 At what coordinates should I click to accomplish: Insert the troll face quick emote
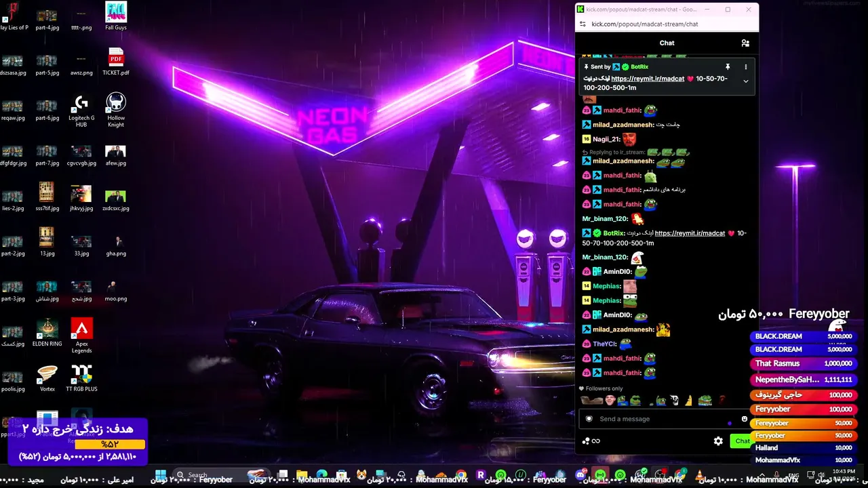pyautogui.click(x=674, y=401)
